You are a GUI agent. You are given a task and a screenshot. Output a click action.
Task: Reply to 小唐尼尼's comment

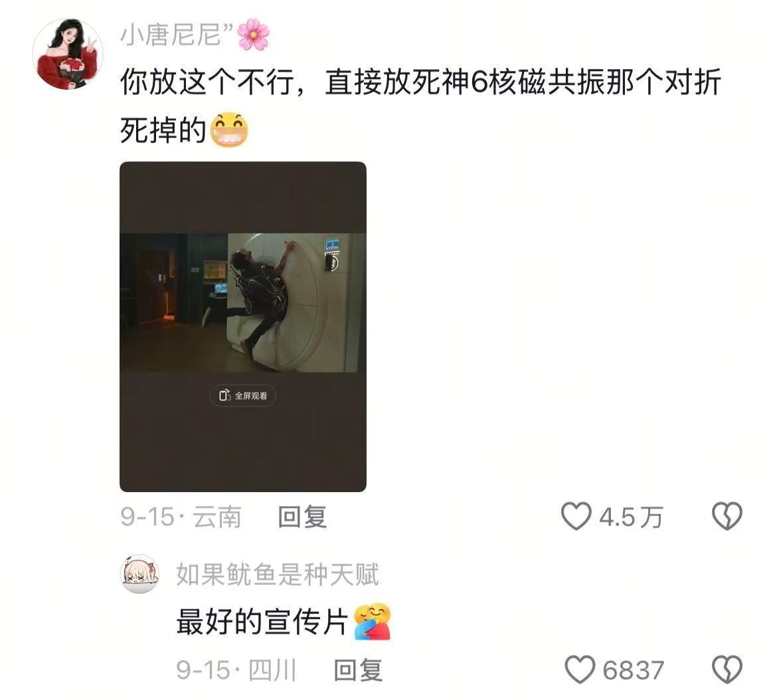point(302,517)
